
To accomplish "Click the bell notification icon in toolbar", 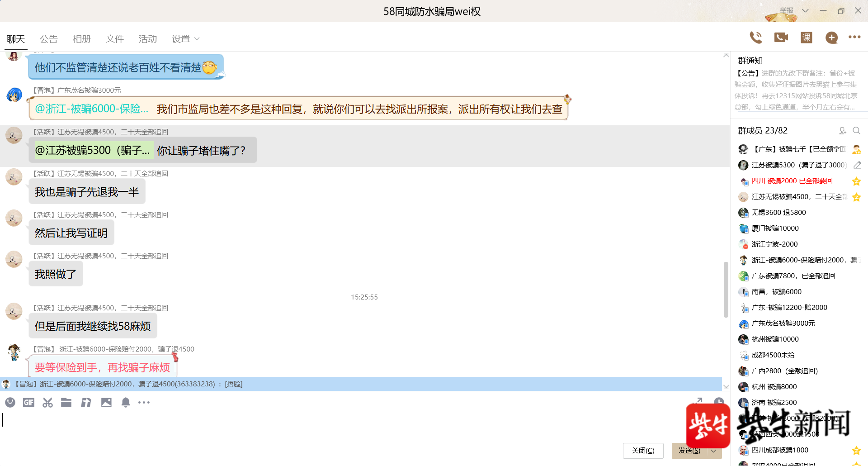I will point(126,402).
